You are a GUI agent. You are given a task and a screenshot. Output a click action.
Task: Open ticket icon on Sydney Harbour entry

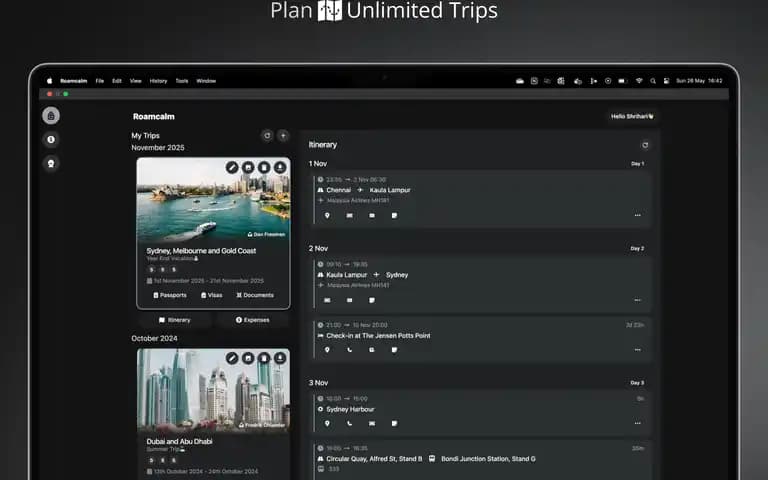coord(372,423)
